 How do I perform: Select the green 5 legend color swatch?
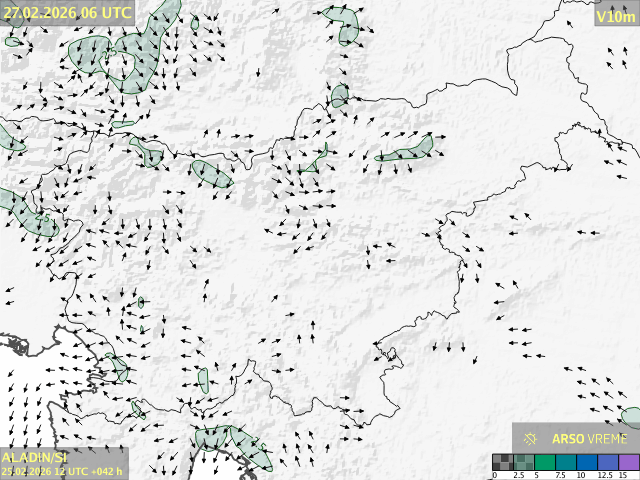coord(543,462)
